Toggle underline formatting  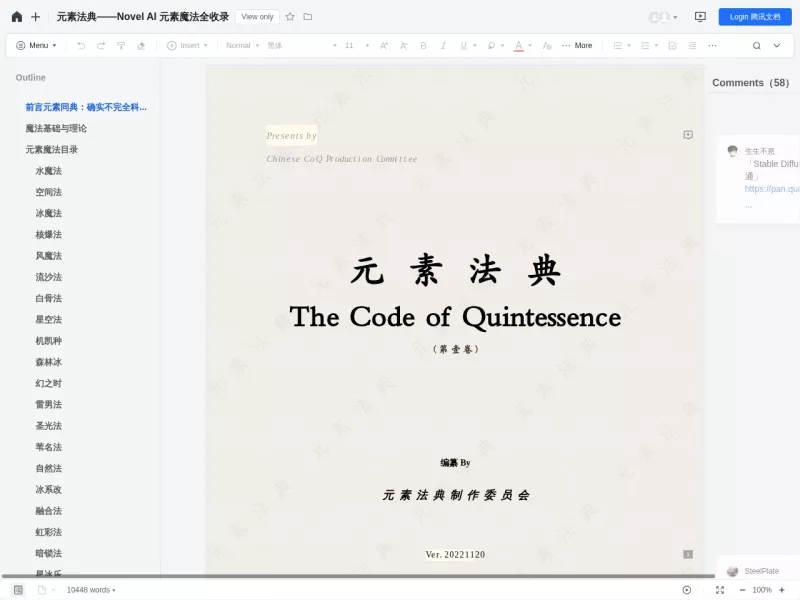463,45
